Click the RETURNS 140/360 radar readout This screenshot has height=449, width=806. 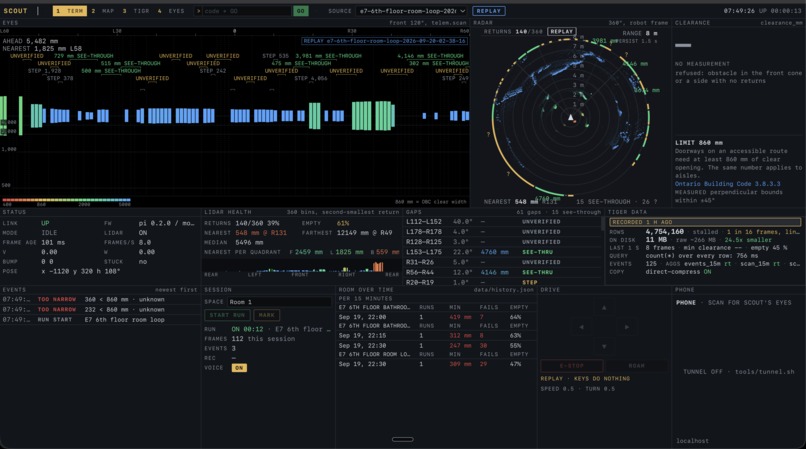(513, 31)
